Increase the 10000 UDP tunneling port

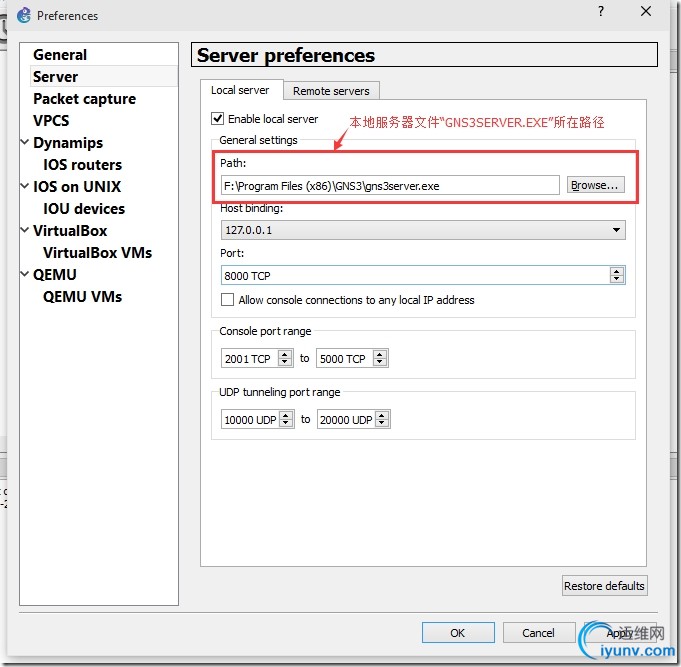click(x=286, y=416)
